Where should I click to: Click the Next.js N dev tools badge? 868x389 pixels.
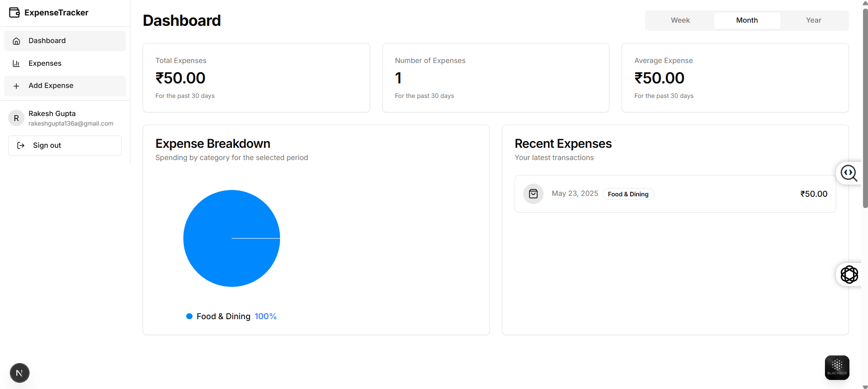coord(19,373)
